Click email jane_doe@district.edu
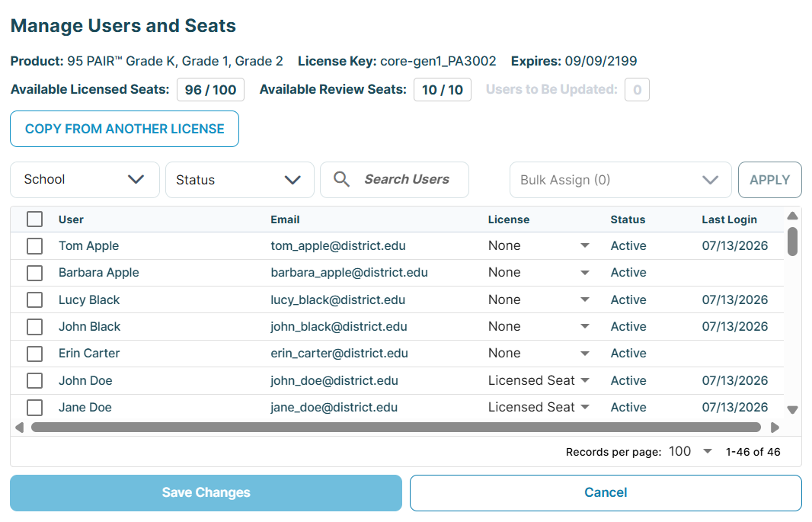Viewport: 812px width, 522px height. click(x=334, y=408)
